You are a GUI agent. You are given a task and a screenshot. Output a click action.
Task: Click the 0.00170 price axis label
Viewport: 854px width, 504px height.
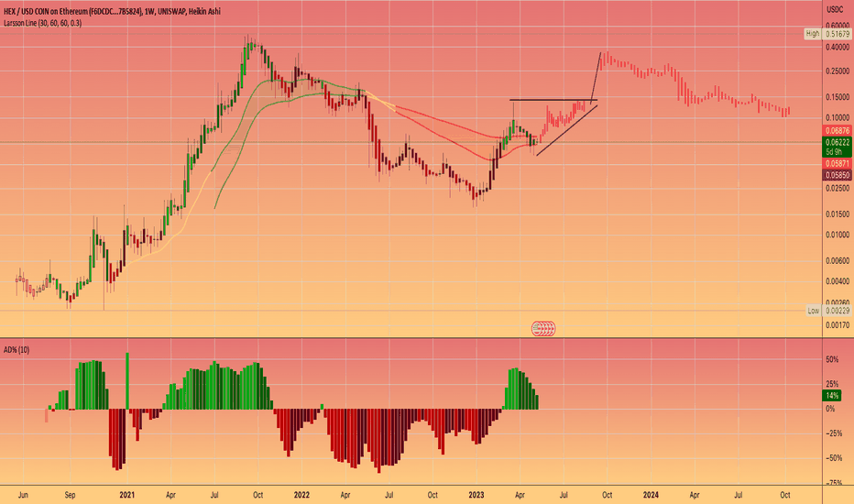click(x=838, y=325)
